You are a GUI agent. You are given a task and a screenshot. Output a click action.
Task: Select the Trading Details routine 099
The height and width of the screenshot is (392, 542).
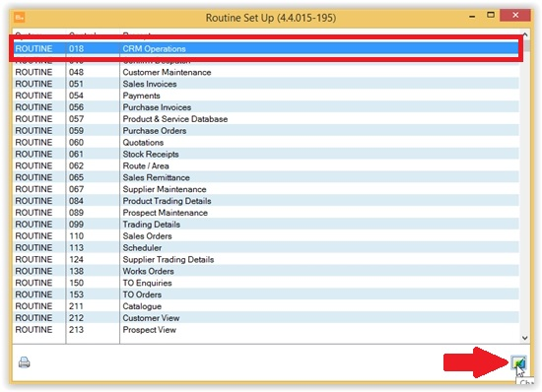click(265, 225)
